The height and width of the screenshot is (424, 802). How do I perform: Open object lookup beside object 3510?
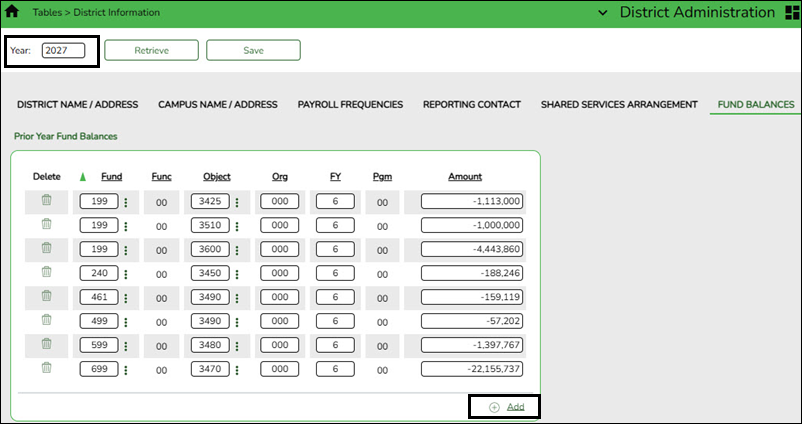click(x=237, y=227)
